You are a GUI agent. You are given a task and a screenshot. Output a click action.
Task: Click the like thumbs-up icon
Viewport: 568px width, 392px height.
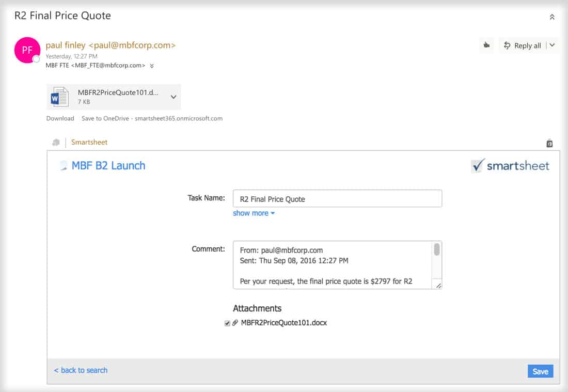tap(486, 45)
